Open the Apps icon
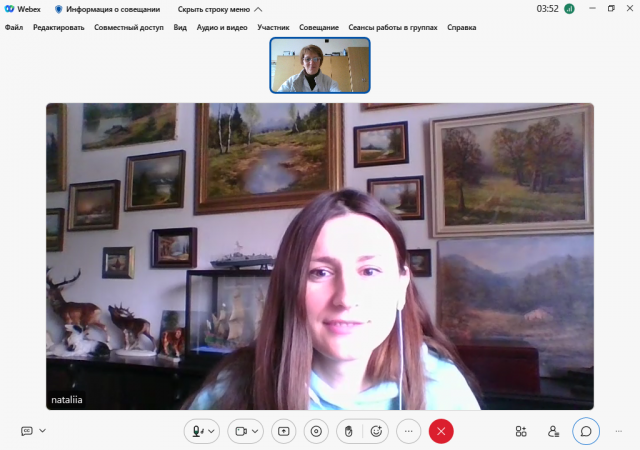Image resolution: width=640 pixels, height=450 pixels. [521, 431]
